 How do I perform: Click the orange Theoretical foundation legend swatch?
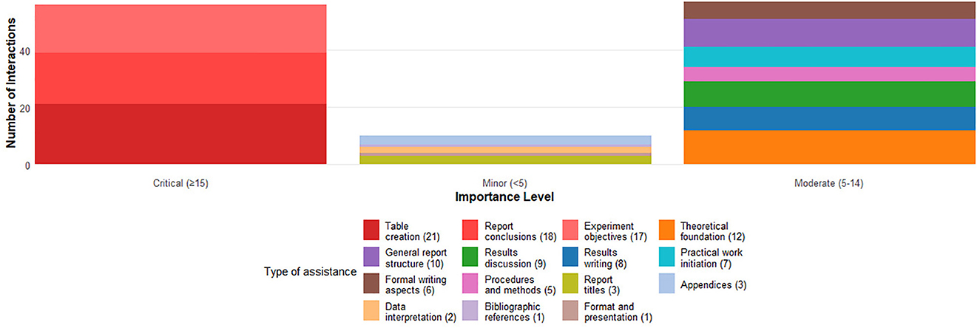click(669, 230)
